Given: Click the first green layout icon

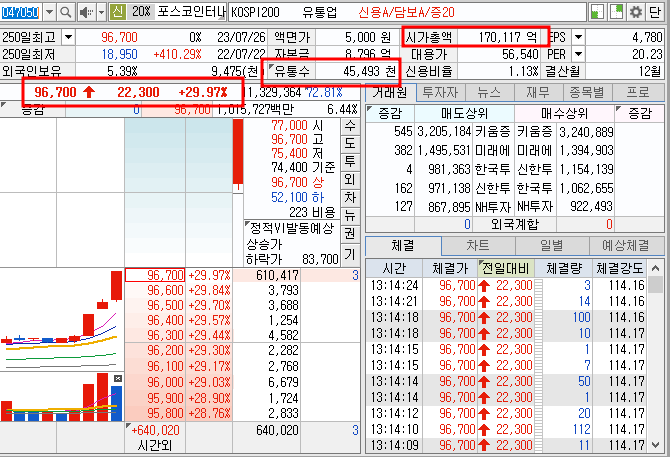Looking at the screenshot, I should [597, 12].
